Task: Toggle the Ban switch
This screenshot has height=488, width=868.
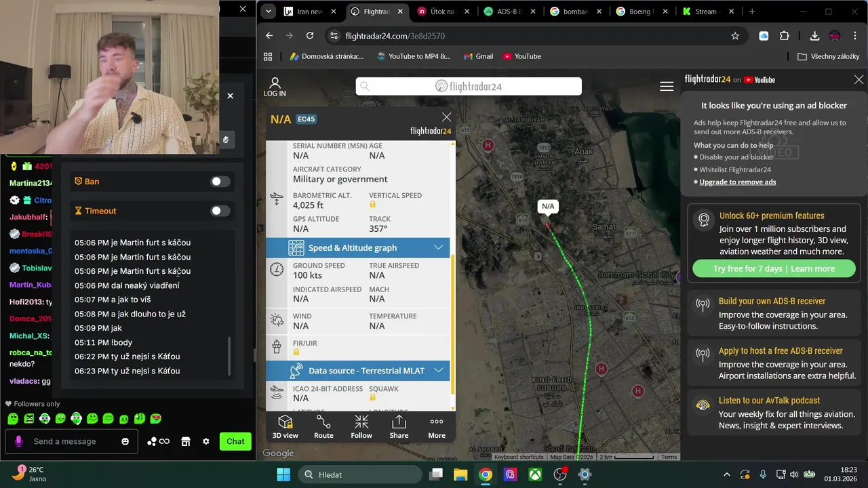Action: point(220,182)
